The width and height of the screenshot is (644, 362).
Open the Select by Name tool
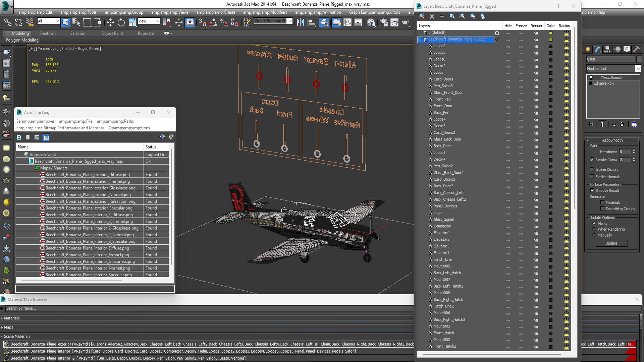pos(76,22)
